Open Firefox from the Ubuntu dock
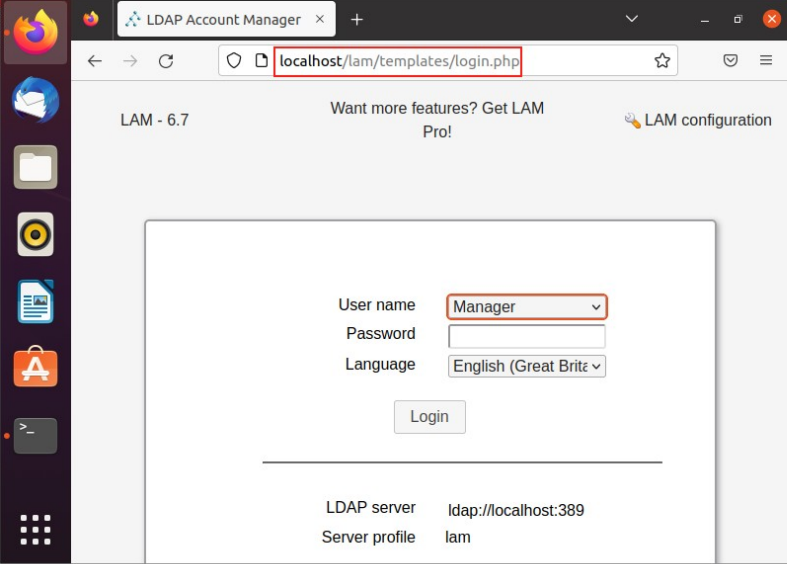 35,33
